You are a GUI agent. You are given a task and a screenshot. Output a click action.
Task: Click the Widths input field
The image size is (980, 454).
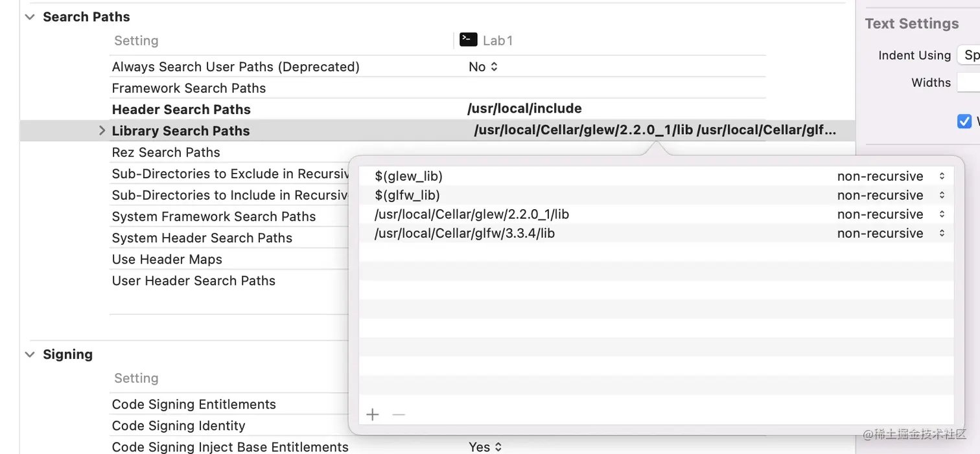pos(968,82)
